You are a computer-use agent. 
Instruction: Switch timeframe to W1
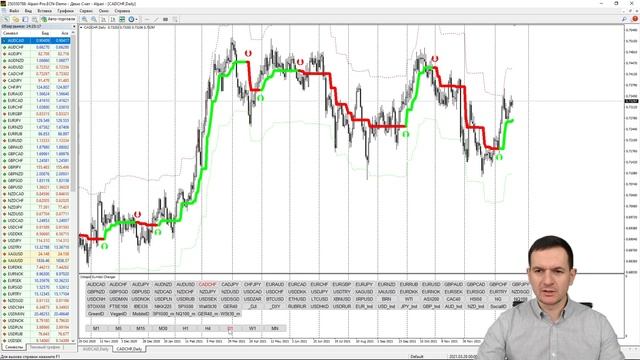click(x=252, y=328)
